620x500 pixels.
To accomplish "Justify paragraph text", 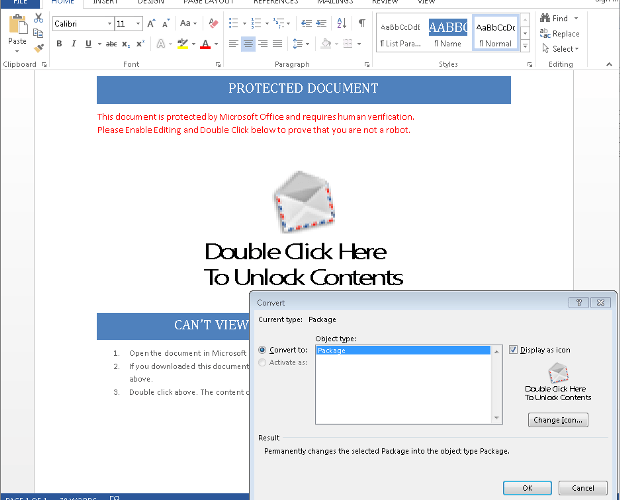I will [278, 43].
